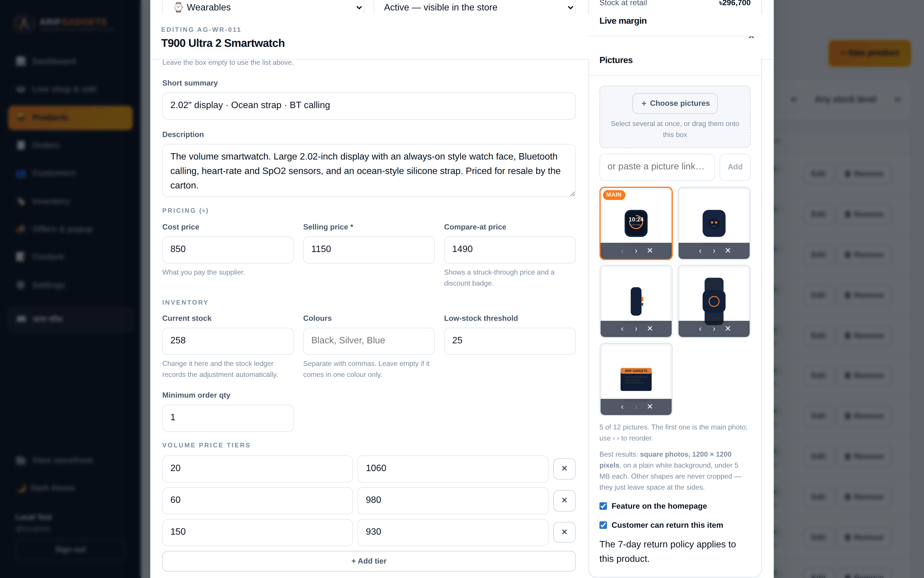The height and width of the screenshot is (578, 924).
Task: Click the tier quantity field showing 20
Action: 257,469
